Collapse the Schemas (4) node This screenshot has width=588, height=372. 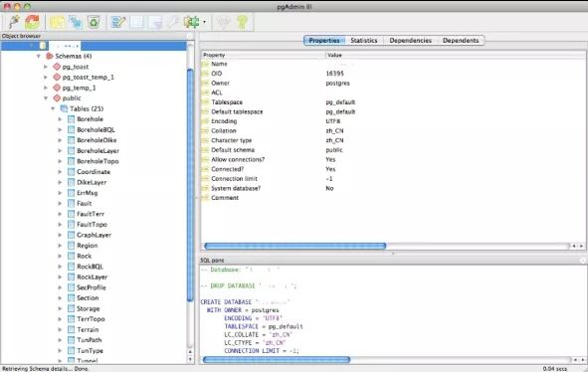click(x=39, y=57)
